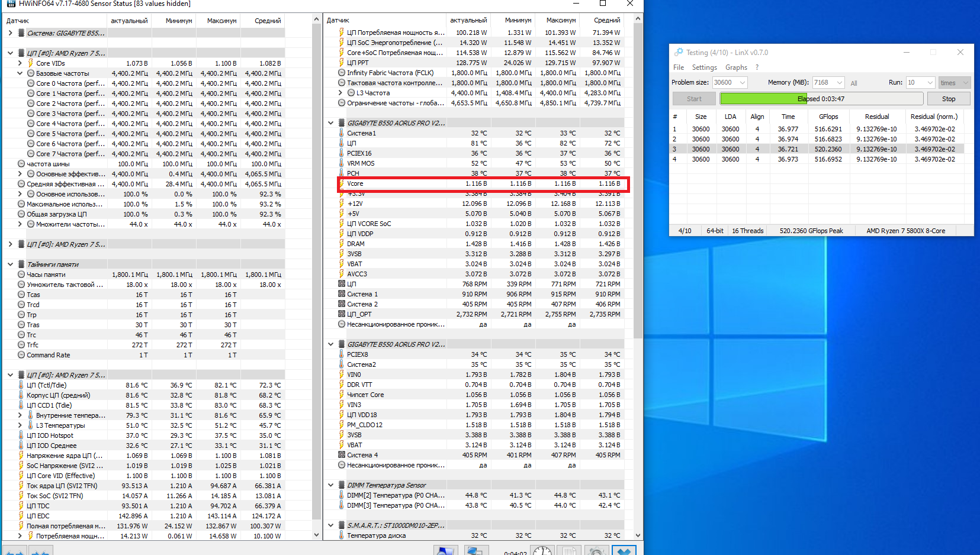
Task: Collapse the DIMM Температура Sensor section
Action: [x=330, y=485]
